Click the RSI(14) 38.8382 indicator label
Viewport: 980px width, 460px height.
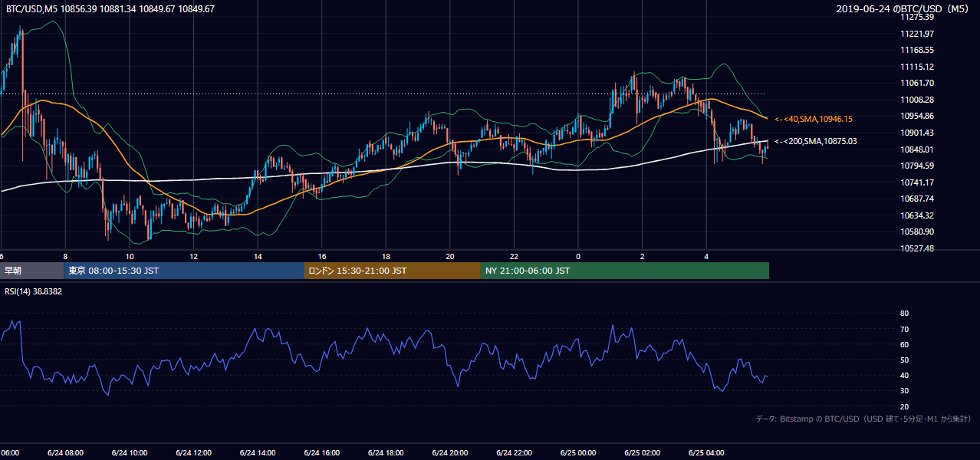[34, 291]
